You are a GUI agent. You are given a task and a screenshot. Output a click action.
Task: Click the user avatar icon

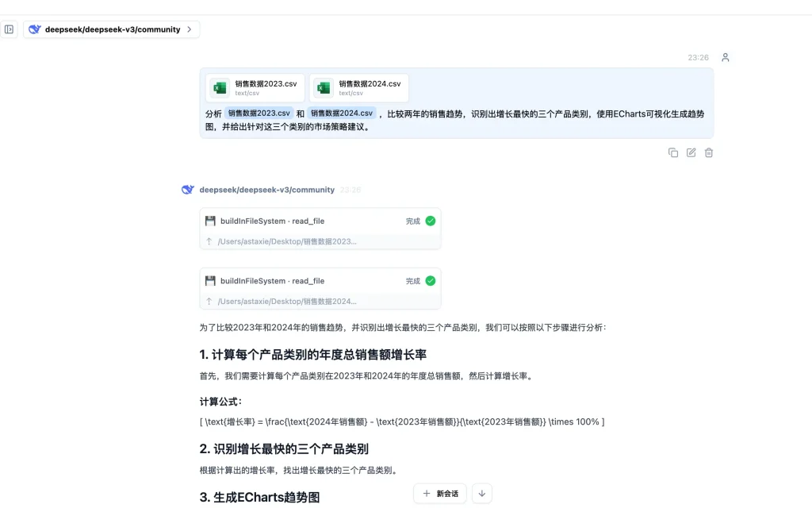(725, 57)
